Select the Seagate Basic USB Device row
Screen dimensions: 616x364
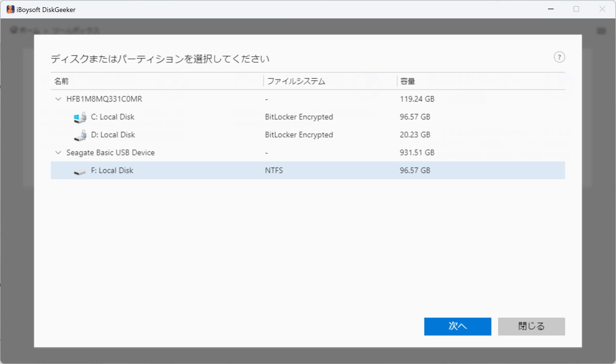point(308,152)
